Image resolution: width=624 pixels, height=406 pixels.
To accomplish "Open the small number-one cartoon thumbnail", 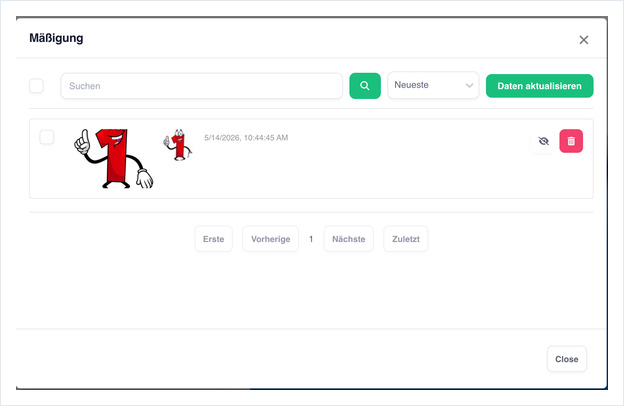I will click(177, 145).
